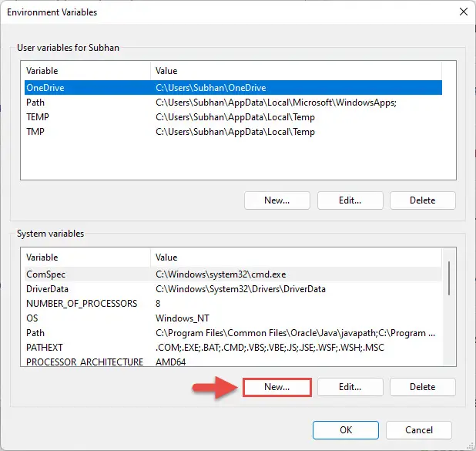The width and height of the screenshot is (476, 451).
Task: Select the NUMBER_OF_PROCESSORS system variable
Action: click(x=233, y=303)
